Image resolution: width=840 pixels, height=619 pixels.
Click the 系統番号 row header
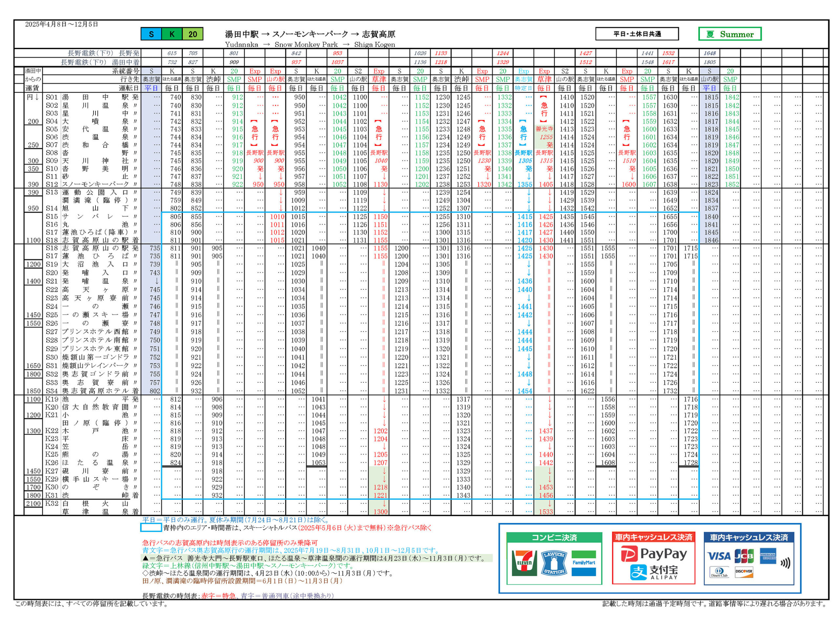[126, 71]
